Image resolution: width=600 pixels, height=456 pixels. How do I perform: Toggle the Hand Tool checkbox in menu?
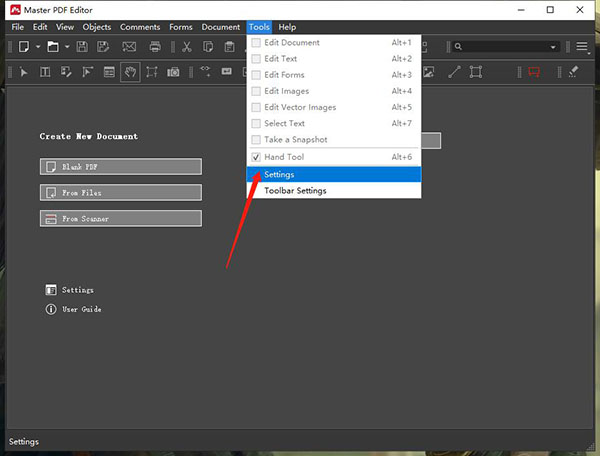pyautogui.click(x=256, y=157)
